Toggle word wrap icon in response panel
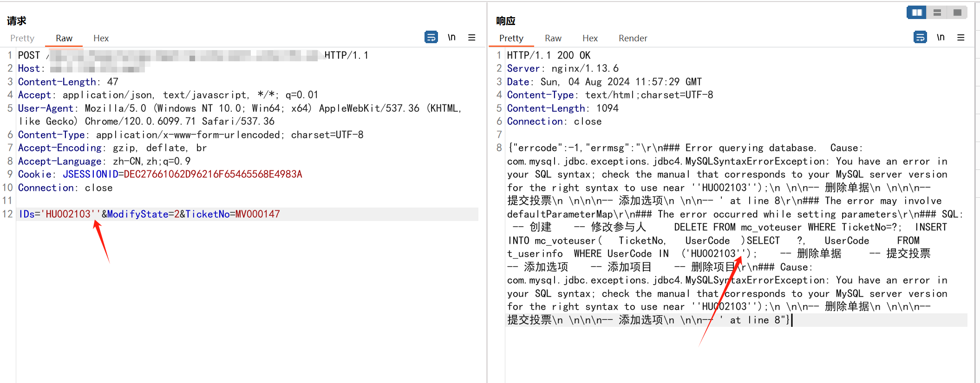Image resolution: width=980 pixels, height=383 pixels. click(920, 37)
